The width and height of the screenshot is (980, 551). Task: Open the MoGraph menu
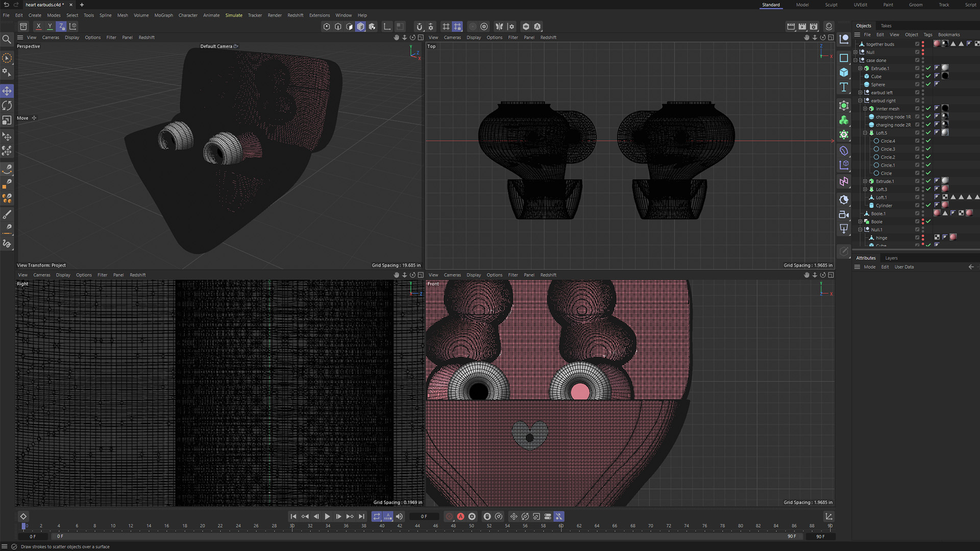163,15
